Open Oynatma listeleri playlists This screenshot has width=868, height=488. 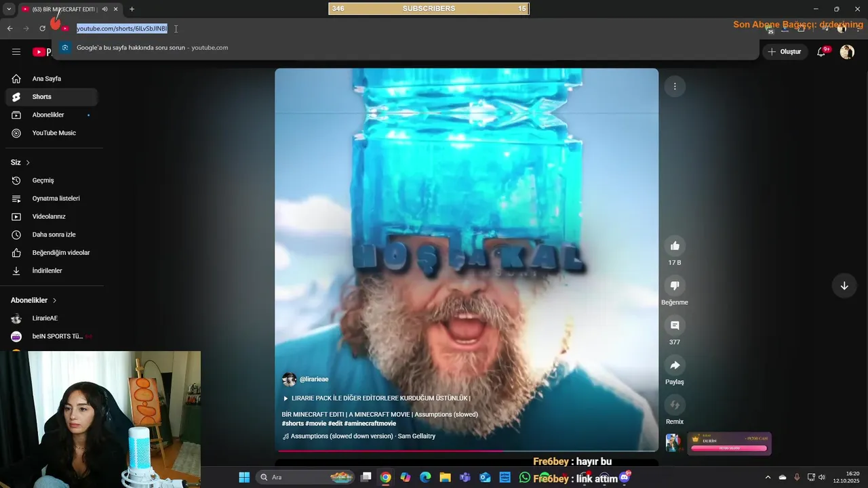[x=52, y=199]
